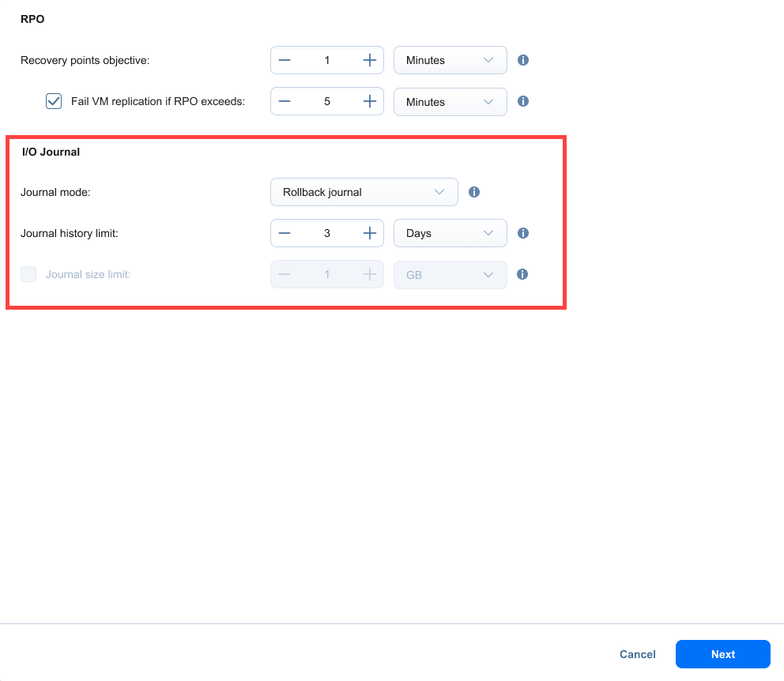Decrease Recovery points objective with minus button

[285, 60]
